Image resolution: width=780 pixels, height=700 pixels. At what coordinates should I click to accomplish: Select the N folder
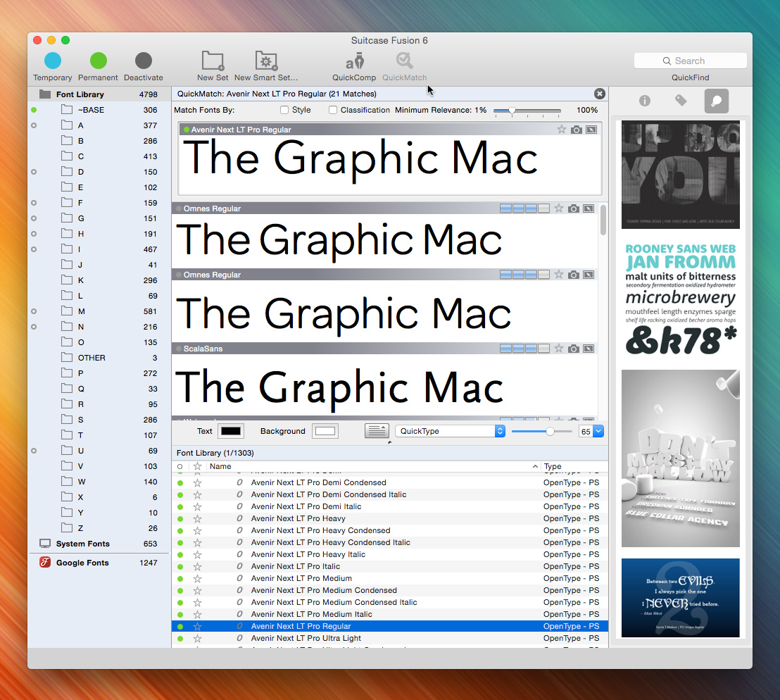click(x=99, y=327)
